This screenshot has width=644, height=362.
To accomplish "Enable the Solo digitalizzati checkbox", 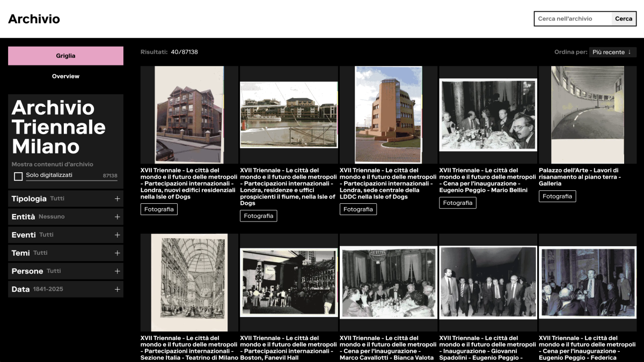I will 18,176.
